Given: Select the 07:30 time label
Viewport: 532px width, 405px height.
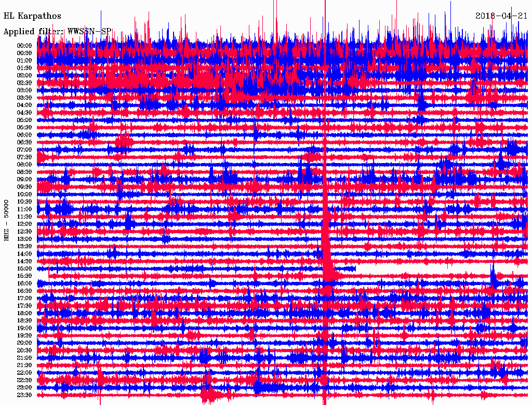Looking at the screenshot, I should [24, 157].
